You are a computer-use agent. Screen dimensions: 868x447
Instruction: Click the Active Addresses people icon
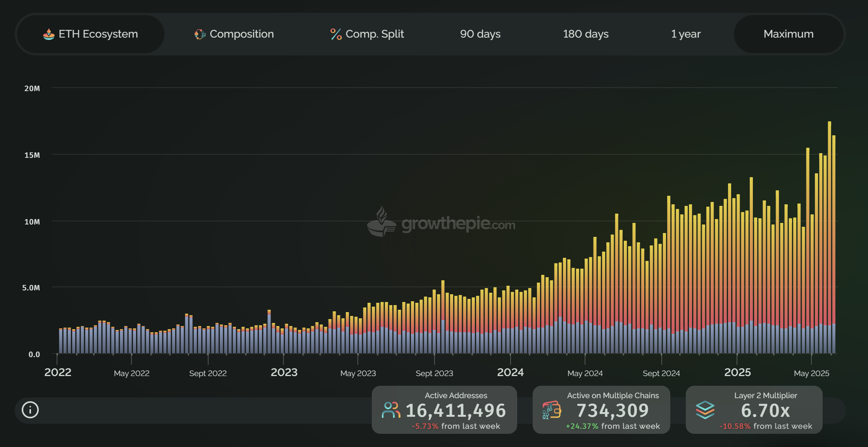(x=391, y=410)
